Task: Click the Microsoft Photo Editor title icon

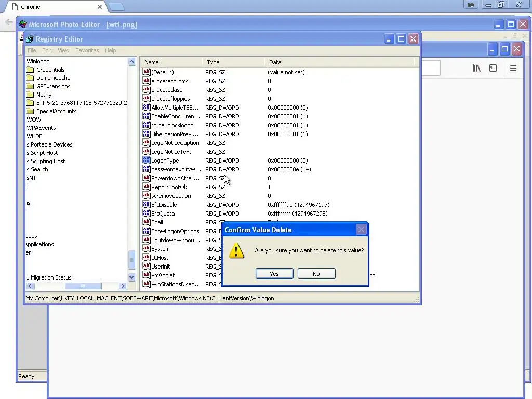Action: (x=23, y=24)
